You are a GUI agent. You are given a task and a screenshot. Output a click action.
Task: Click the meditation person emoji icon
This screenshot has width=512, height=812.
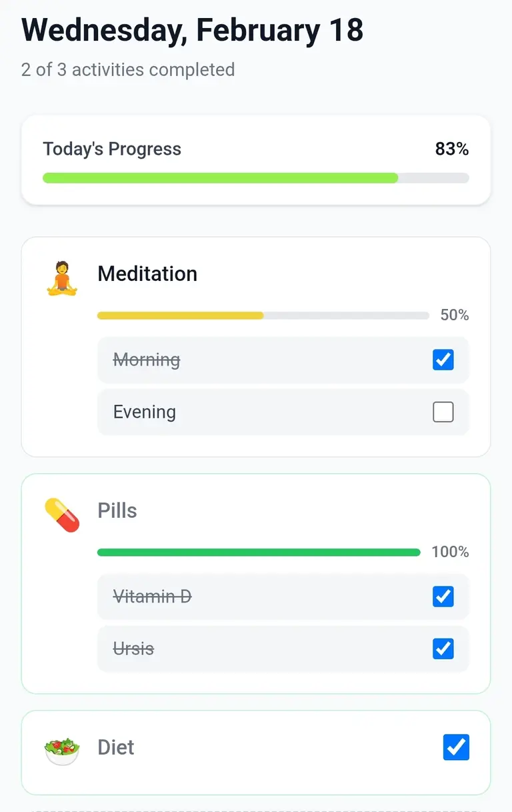[x=61, y=274]
